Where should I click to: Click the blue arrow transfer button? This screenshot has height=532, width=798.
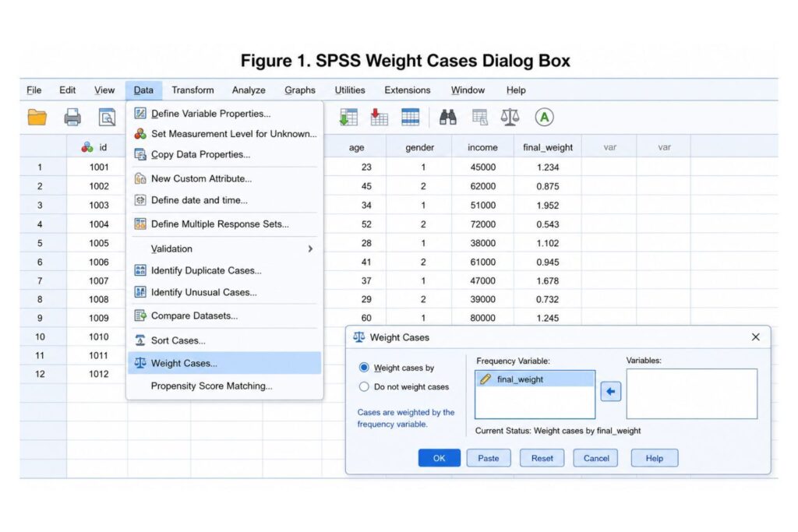(611, 392)
